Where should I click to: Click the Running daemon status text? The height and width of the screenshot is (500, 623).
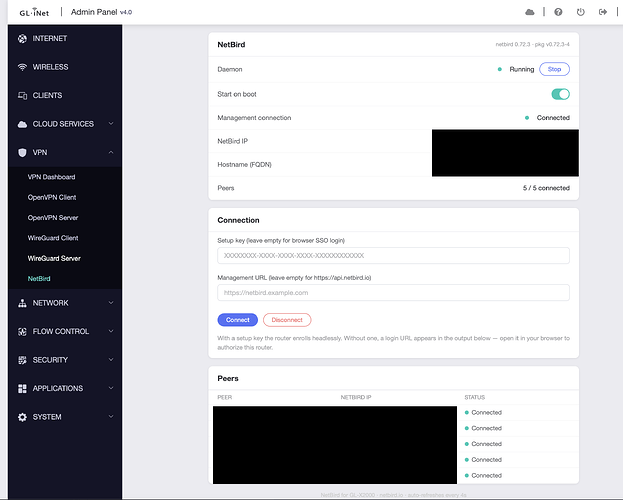pos(522,69)
